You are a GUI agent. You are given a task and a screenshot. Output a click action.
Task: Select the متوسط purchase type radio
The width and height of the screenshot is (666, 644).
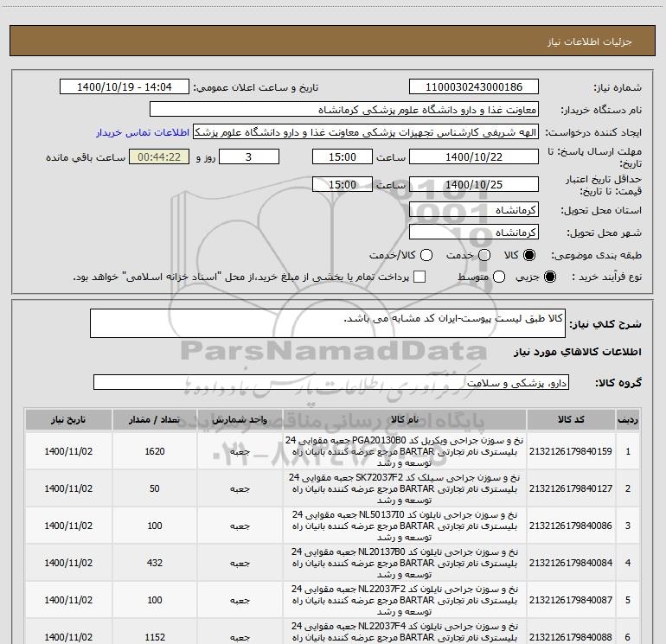pos(499,277)
